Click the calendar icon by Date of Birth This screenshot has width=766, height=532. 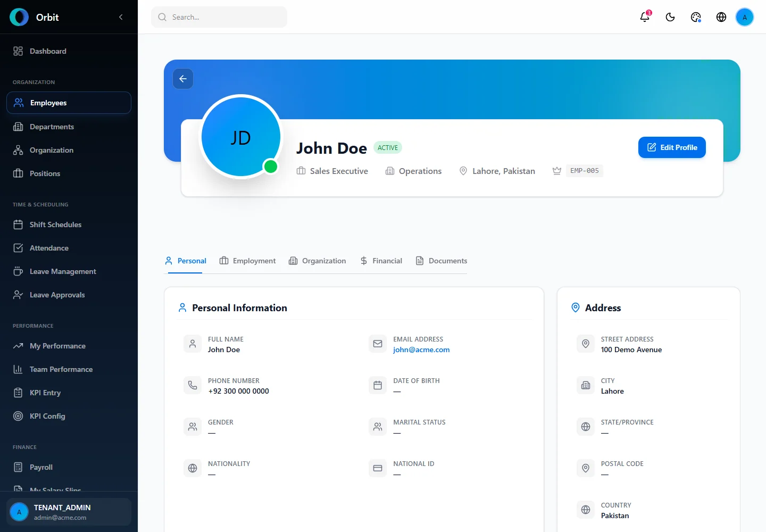[x=378, y=385]
